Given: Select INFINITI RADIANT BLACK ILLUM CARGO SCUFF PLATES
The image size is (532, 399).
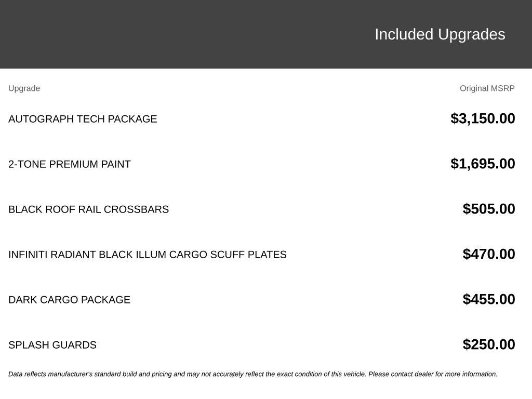Looking at the screenshot, I should pyautogui.click(x=147, y=255).
